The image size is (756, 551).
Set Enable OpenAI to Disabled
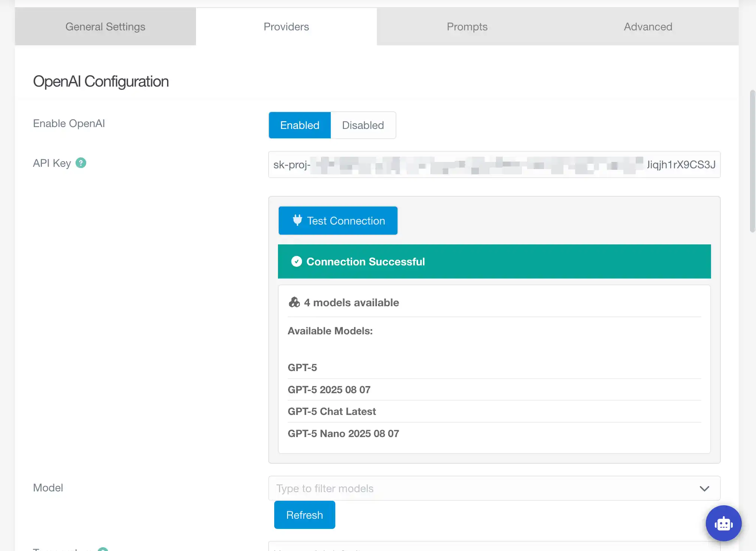coord(363,125)
